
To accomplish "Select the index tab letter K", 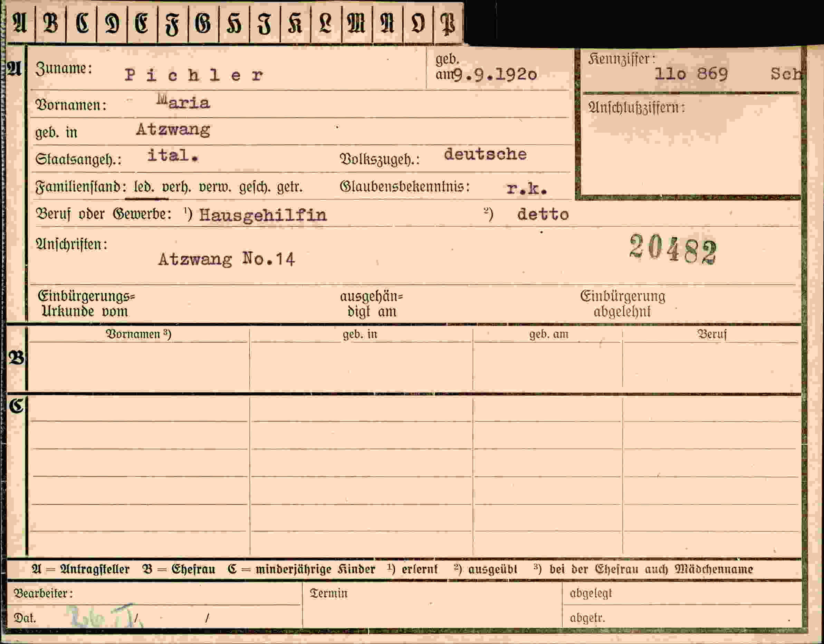I will pyautogui.click(x=295, y=23).
